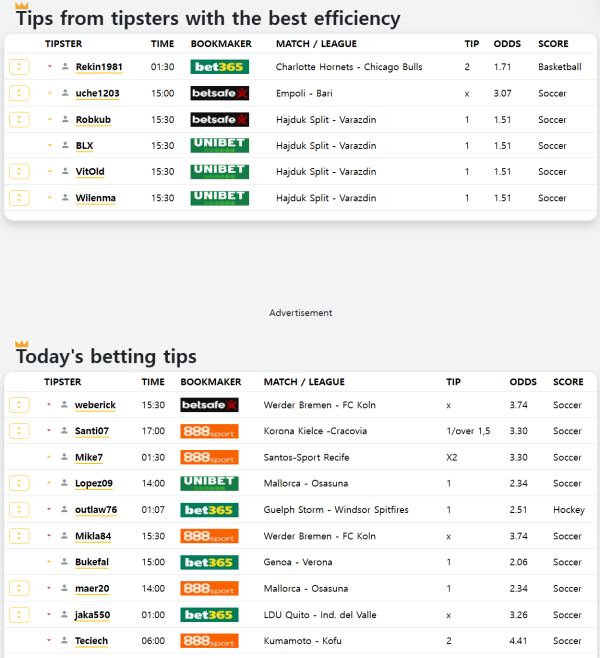Open Bukefal's tipster page
Viewport: 600px width, 658px height.
pos(92,562)
